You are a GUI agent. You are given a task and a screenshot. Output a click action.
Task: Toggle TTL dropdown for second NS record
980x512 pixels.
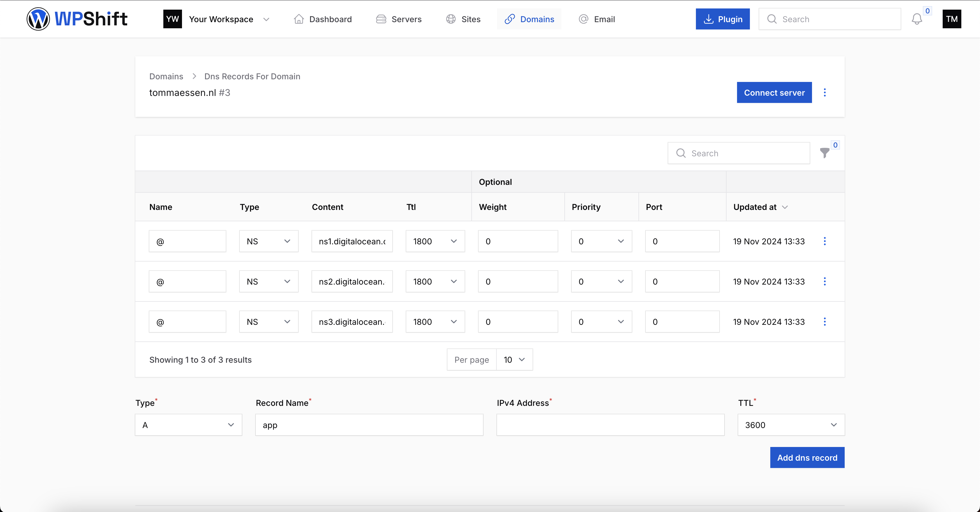tap(454, 281)
